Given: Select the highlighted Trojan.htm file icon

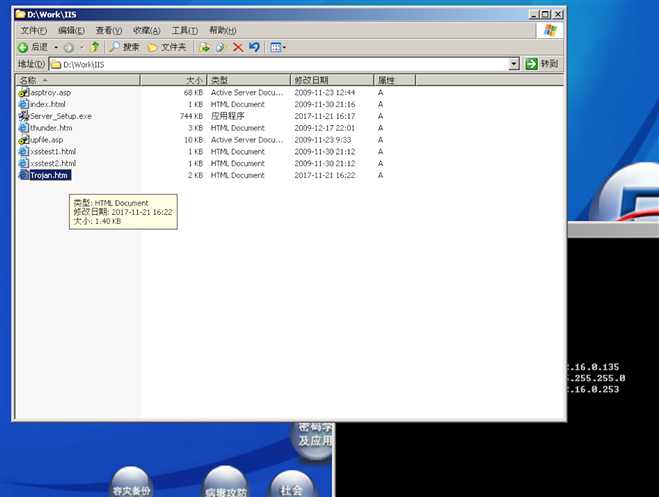Looking at the screenshot, I should pyautogui.click(x=24, y=175).
